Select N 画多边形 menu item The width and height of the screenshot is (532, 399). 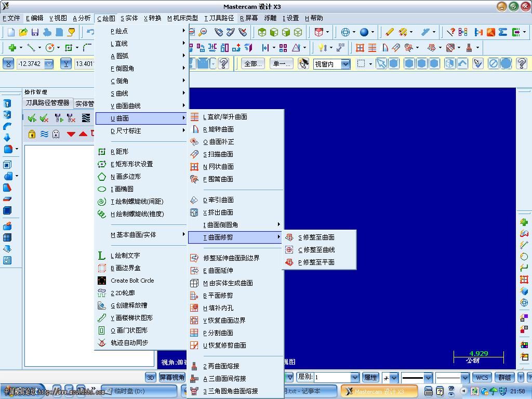coord(141,177)
